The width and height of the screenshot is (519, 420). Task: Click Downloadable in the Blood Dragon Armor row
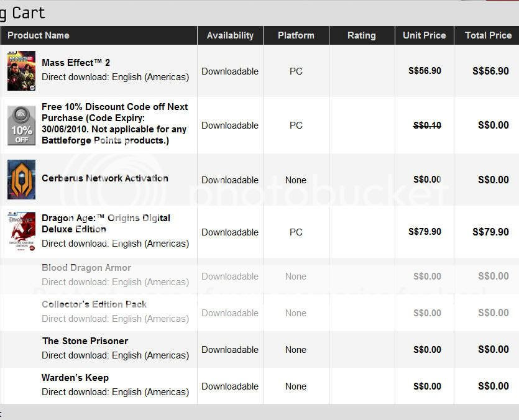230,276
